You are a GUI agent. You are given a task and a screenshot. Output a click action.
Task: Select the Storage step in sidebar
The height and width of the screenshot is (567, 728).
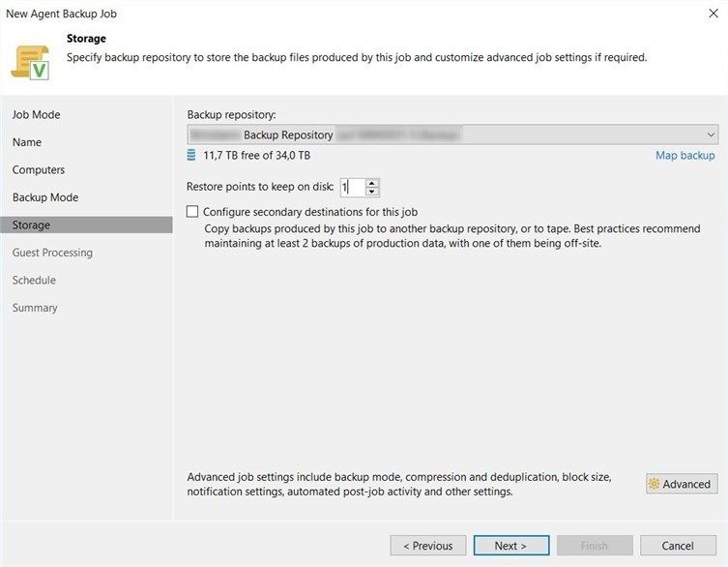(86, 224)
